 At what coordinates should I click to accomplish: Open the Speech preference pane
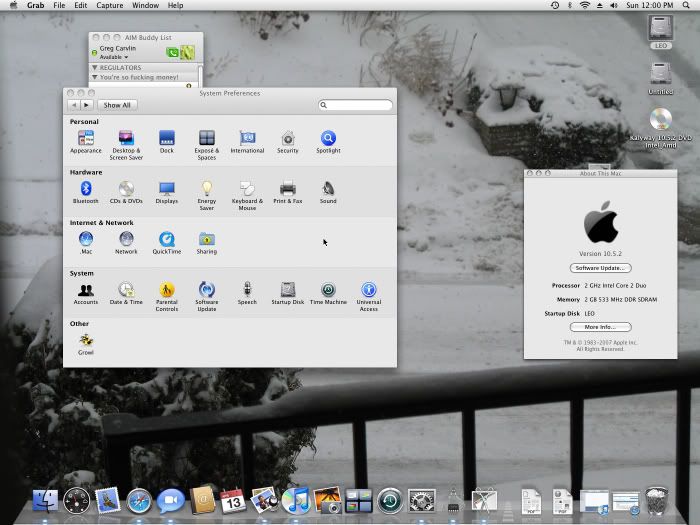click(x=247, y=293)
